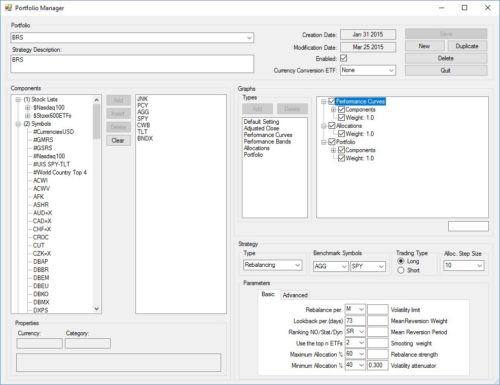Click the Creation Date field
500x385 pixels.
click(368, 35)
